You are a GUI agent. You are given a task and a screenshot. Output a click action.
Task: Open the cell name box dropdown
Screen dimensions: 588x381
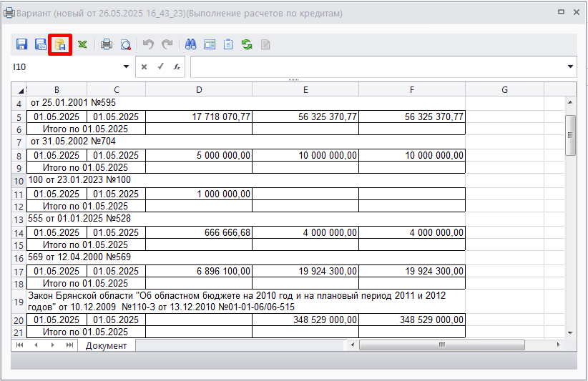click(127, 66)
